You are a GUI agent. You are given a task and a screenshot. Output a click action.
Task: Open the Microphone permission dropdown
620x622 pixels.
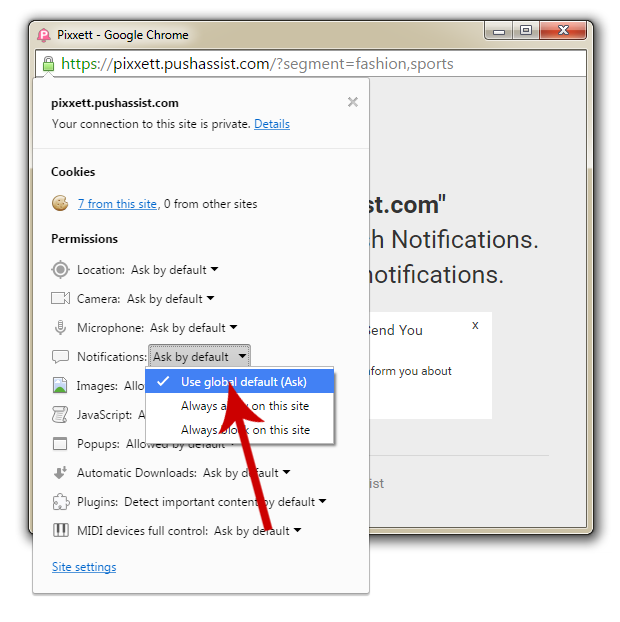[194, 328]
